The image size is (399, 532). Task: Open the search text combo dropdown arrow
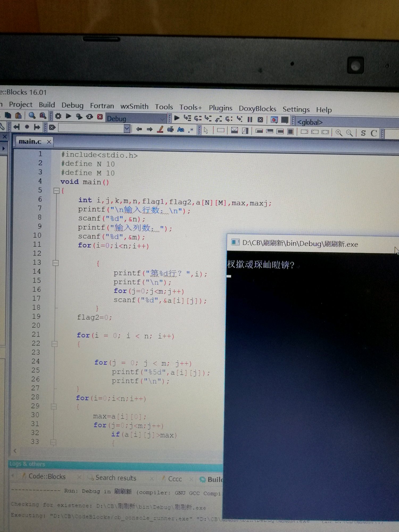pos(127,129)
